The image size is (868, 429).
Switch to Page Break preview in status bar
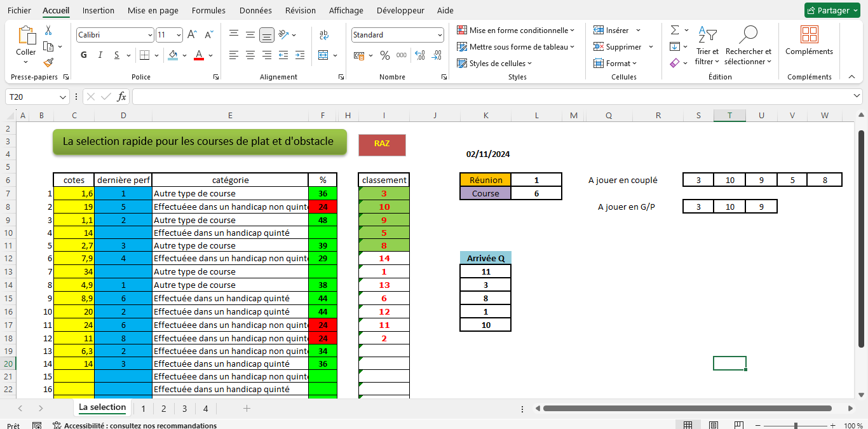tap(739, 425)
